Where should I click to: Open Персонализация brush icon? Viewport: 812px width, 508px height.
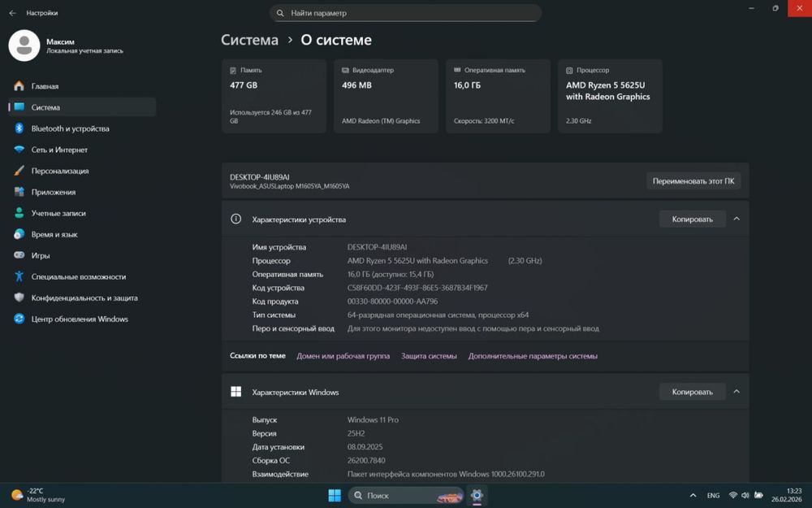tap(19, 171)
